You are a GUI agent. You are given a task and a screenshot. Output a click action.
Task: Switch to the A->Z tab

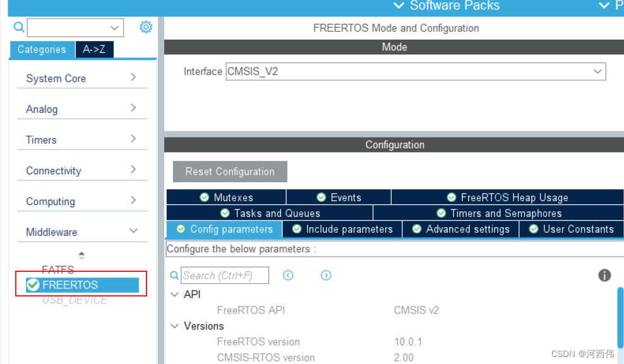[x=94, y=49]
